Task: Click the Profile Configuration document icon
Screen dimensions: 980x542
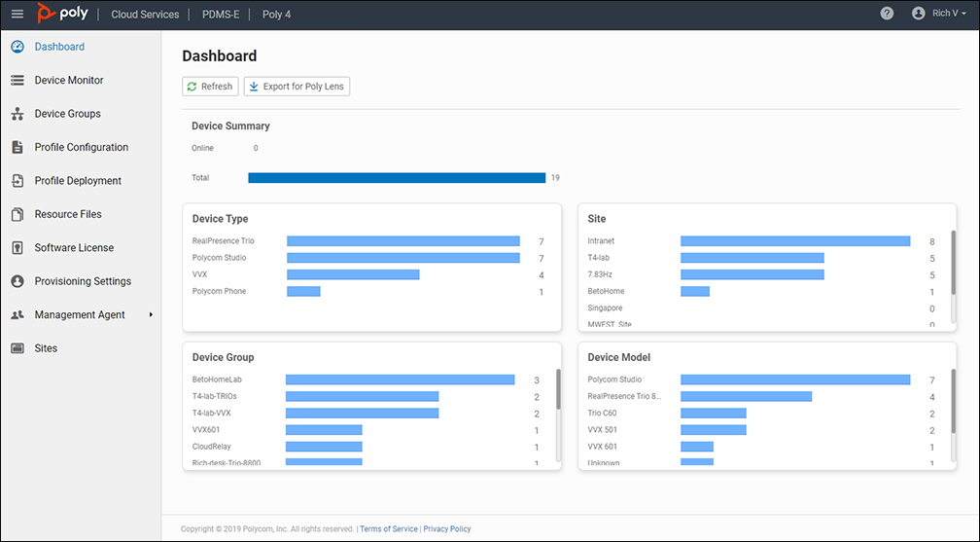Action: point(17,147)
